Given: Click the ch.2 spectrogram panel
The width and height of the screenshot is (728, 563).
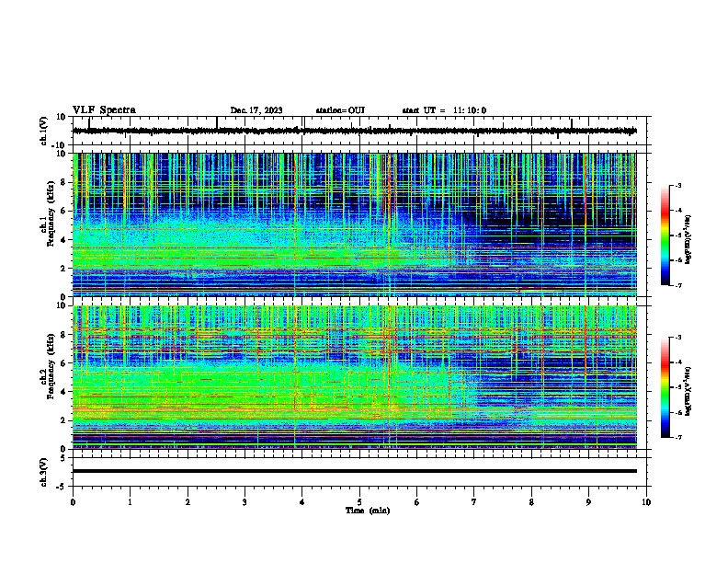Looking at the screenshot, I should point(354,377).
